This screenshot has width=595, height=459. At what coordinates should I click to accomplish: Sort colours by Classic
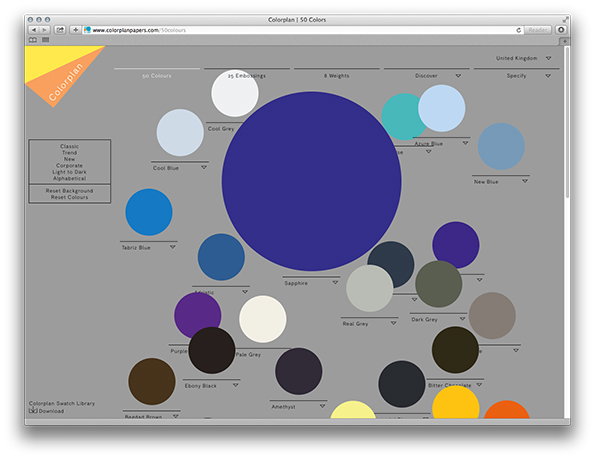(69, 146)
